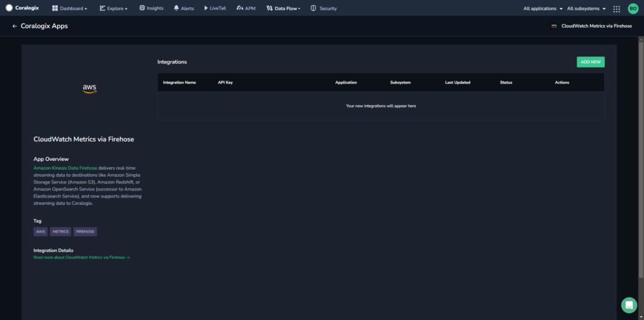644x320 pixels.
Task: Click the Application column header
Action: pos(346,82)
